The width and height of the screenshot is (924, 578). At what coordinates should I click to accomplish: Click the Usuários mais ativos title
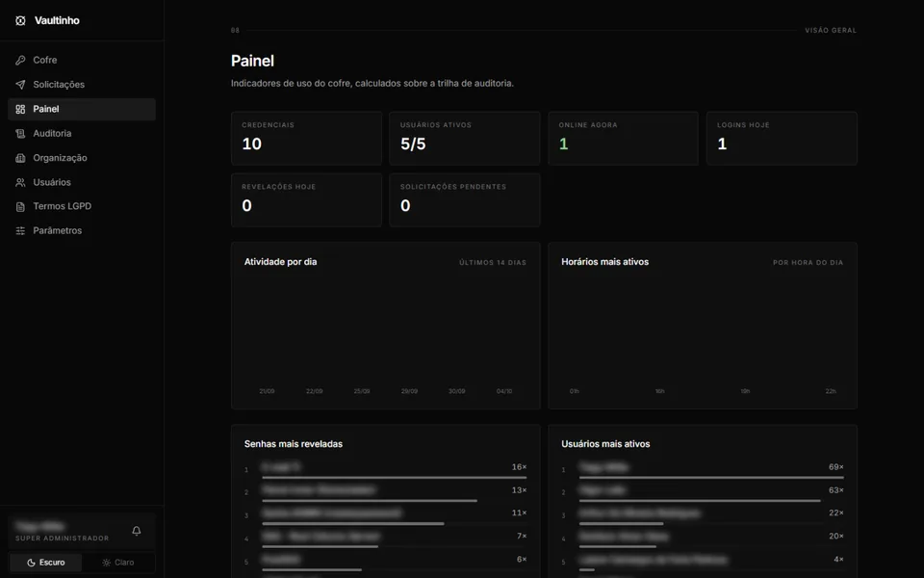[x=605, y=444]
